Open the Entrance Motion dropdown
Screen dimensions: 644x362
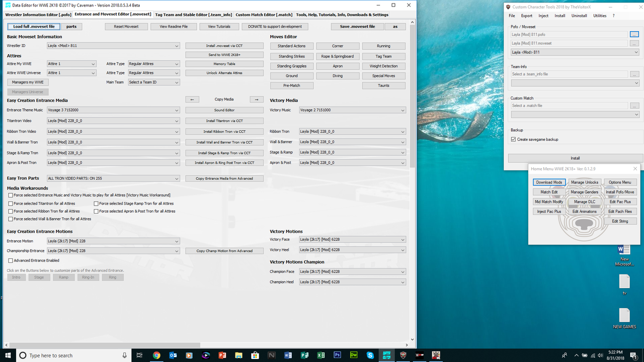(113, 241)
